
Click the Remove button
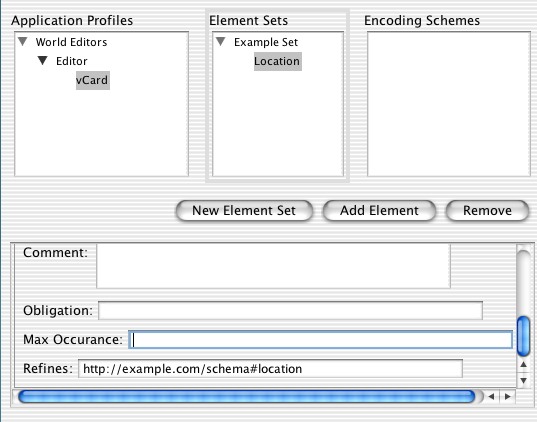pos(487,210)
